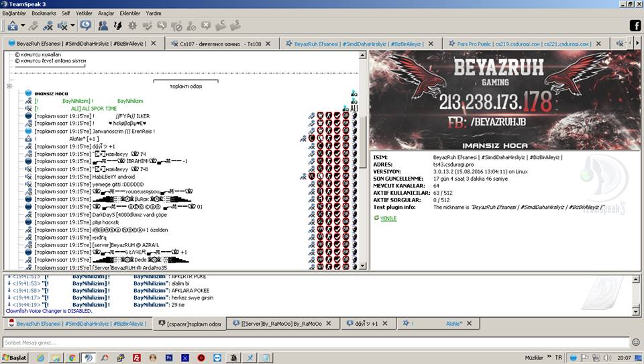Click the gear settings toolbar icon
The image size is (644, 364).
[x=132, y=26]
